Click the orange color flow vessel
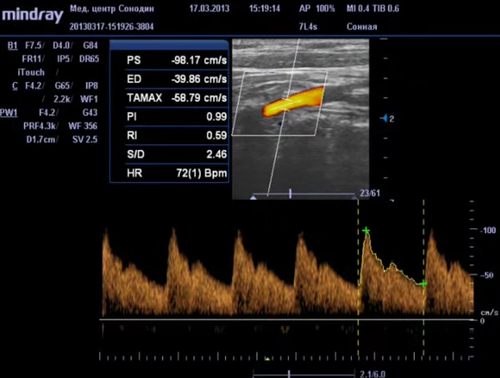 click(x=293, y=102)
